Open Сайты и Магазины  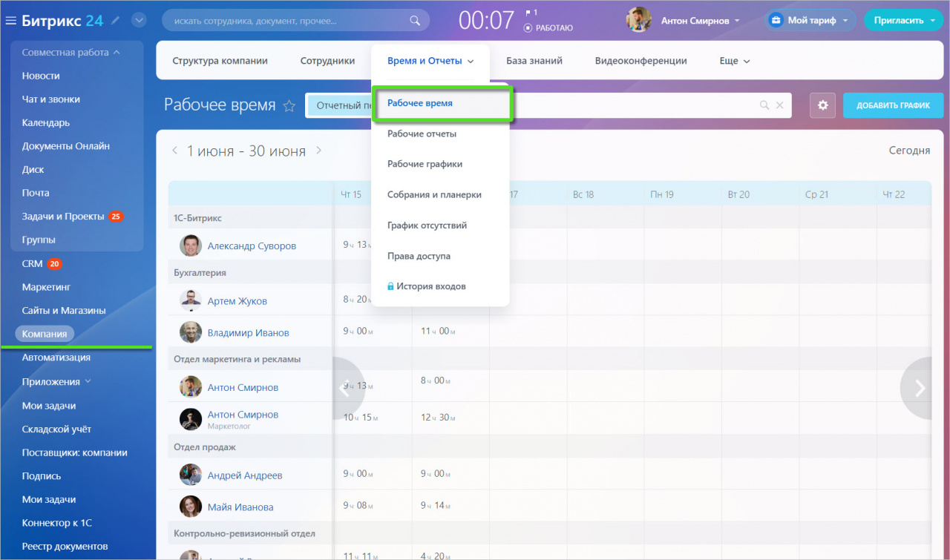pos(64,310)
